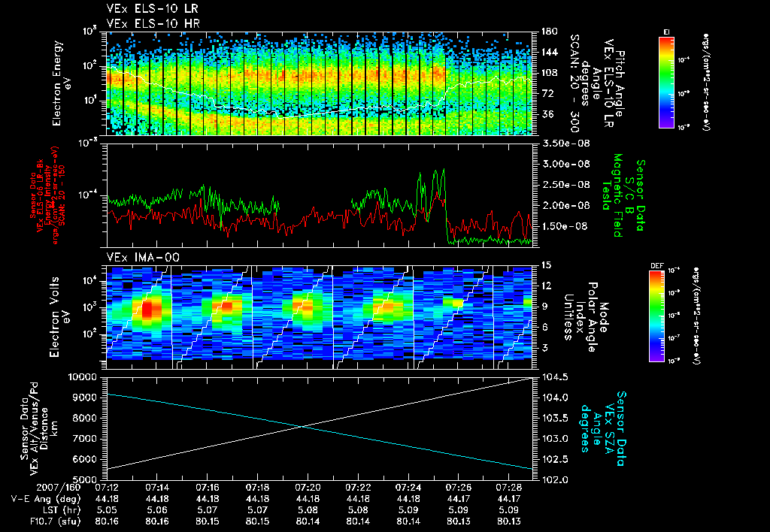Click the V-E Ang value below 07:26
The image size is (770, 532).
pyautogui.click(x=458, y=499)
